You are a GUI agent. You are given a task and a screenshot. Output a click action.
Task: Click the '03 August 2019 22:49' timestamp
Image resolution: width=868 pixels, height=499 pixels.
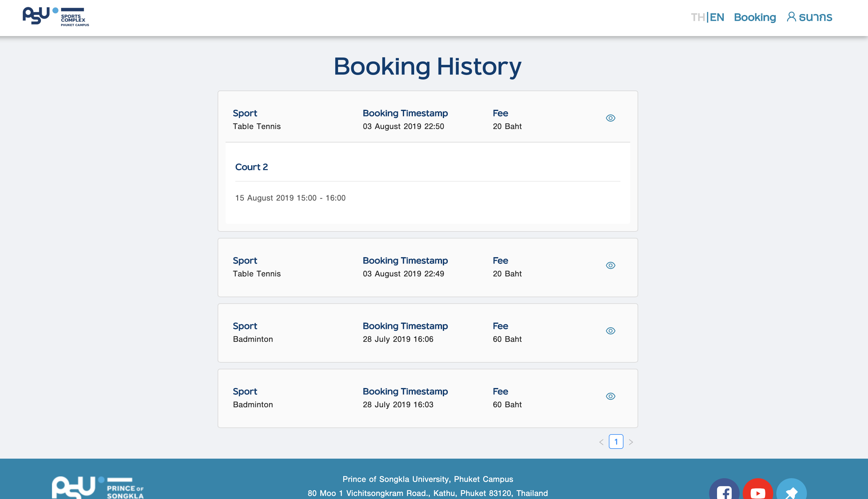403,273
